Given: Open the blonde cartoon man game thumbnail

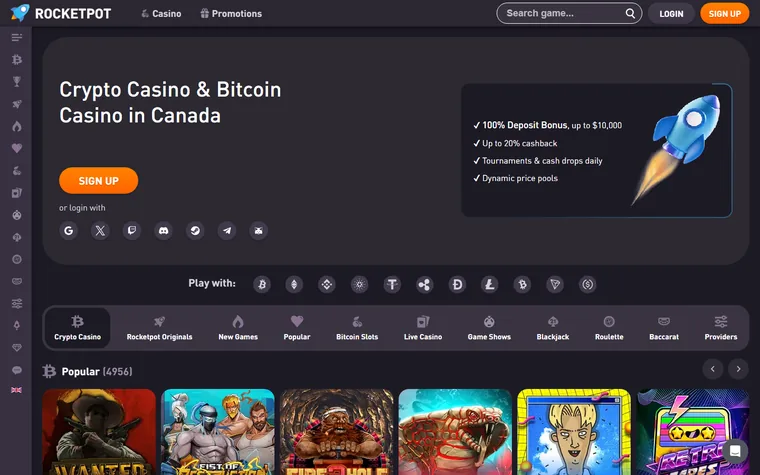Looking at the screenshot, I should [574, 432].
